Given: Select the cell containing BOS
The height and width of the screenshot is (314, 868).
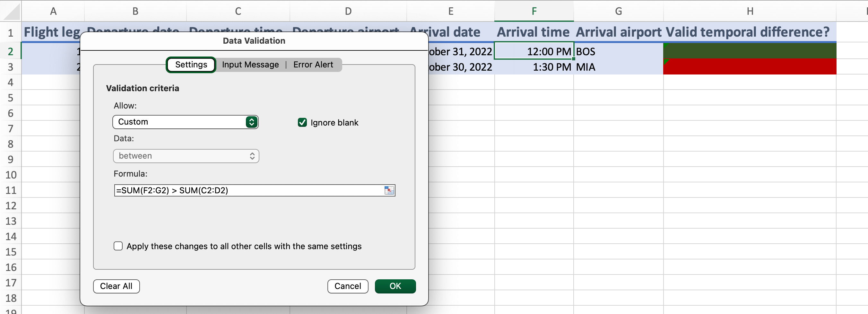Looking at the screenshot, I should tap(618, 51).
